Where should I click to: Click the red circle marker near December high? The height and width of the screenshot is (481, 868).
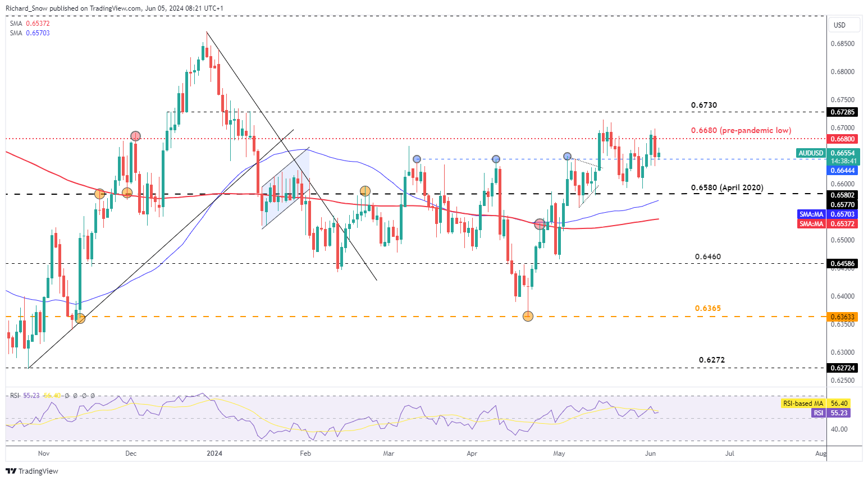[x=135, y=136]
